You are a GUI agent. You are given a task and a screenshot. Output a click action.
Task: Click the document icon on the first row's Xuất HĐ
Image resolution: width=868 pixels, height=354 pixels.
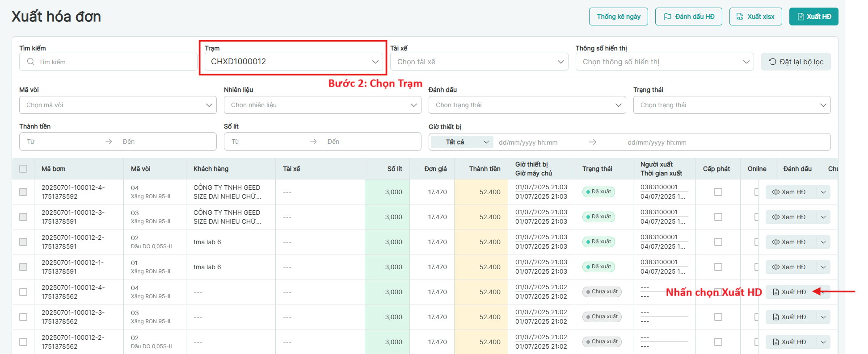776,292
